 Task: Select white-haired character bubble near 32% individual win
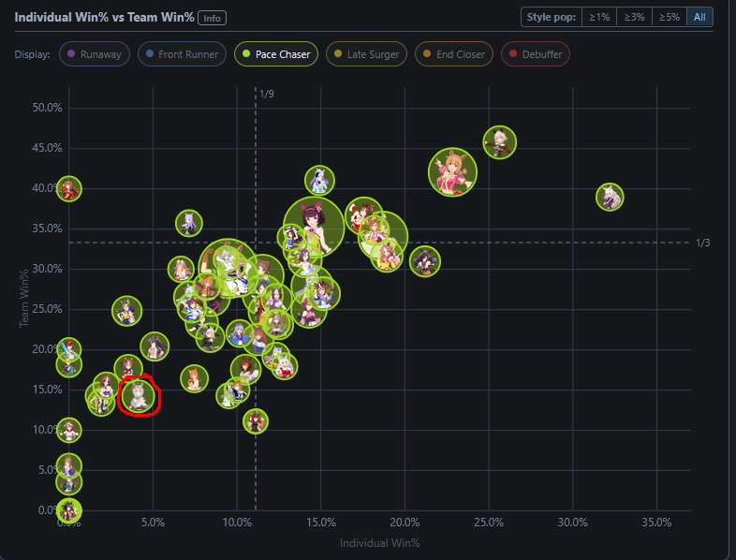coord(610,197)
